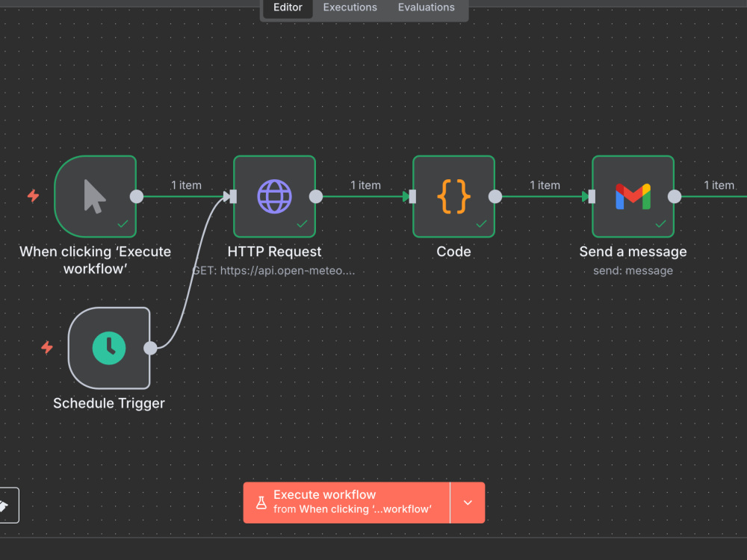Click input connector of HTTP Request node
The image size is (747, 560).
click(233, 196)
